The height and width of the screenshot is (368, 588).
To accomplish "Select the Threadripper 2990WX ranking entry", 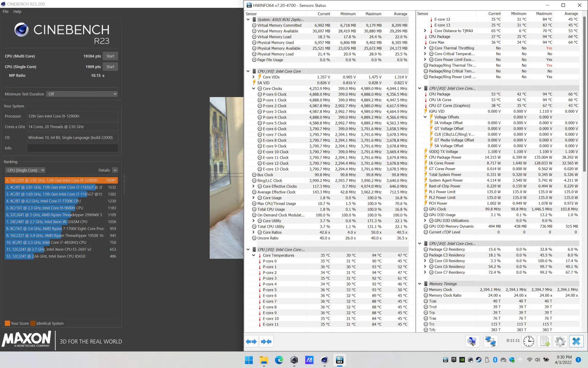I will [x=61, y=215].
